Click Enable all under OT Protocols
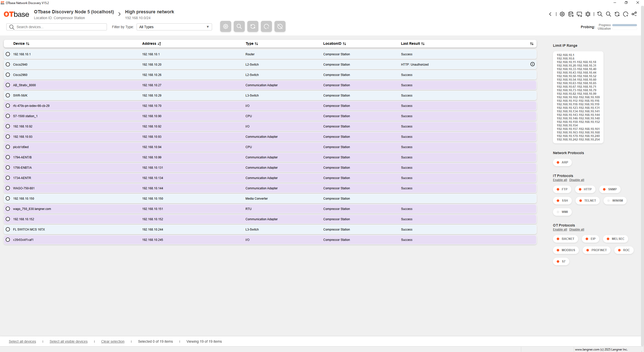This screenshot has width=644, height=352. click(x=560, y=230)
